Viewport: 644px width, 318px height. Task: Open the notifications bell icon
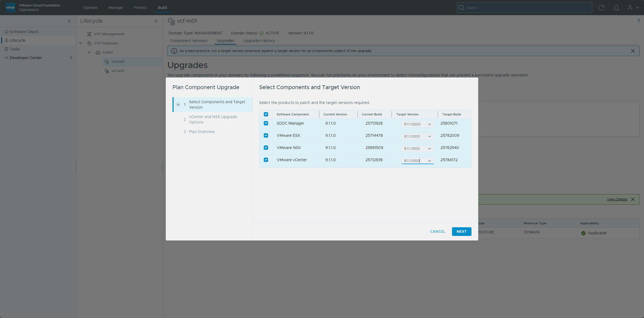(616, 8)
